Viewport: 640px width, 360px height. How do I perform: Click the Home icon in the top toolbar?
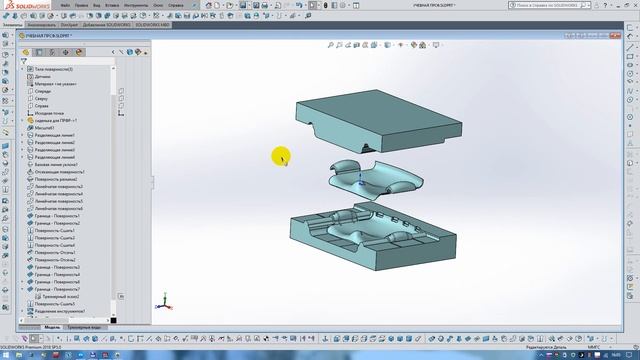coord(209,5)
